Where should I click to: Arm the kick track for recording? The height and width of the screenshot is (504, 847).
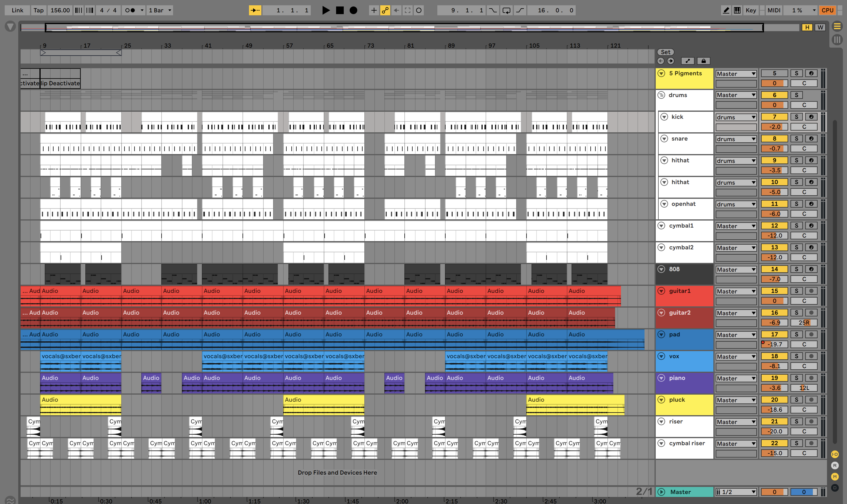point(811,117)
